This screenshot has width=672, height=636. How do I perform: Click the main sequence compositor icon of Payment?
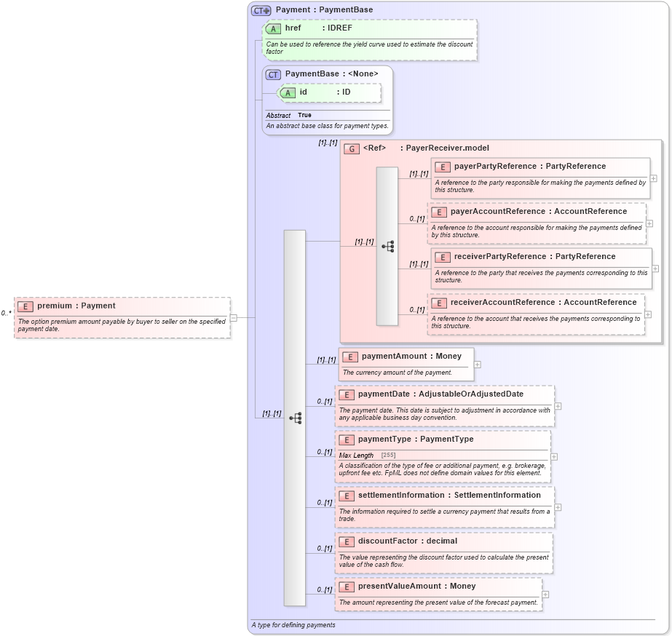click(296, 418)
